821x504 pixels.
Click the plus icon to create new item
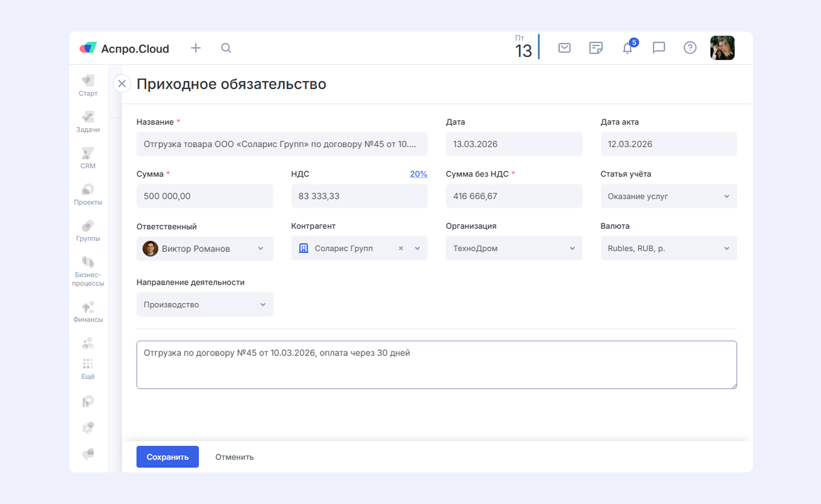coord(196,48)
